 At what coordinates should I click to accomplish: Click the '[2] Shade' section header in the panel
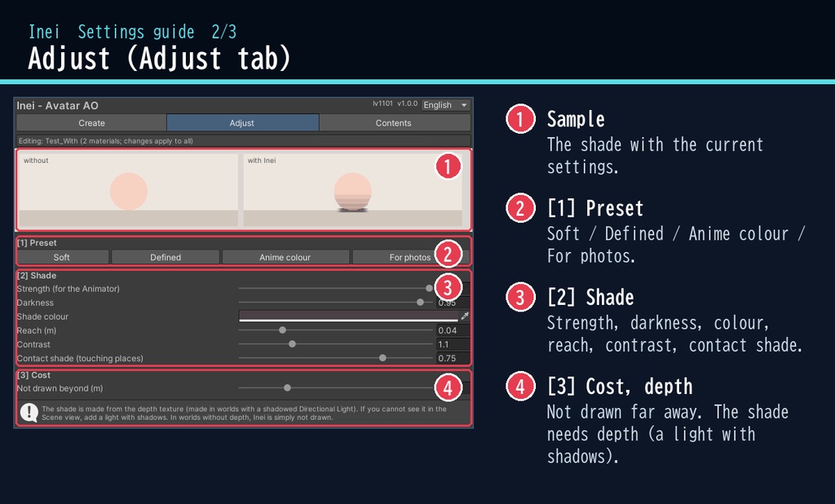pos(37,276)
